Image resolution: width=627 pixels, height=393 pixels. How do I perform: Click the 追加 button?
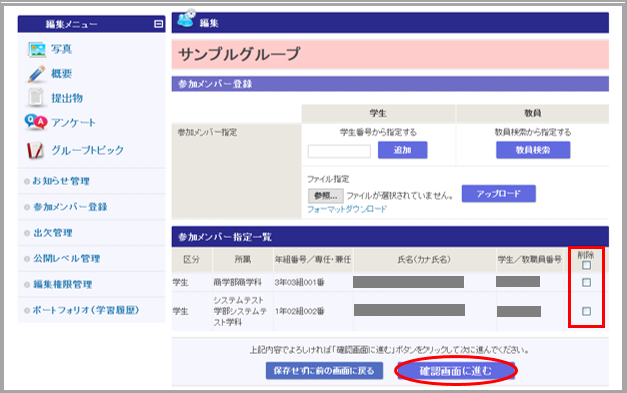403,150
